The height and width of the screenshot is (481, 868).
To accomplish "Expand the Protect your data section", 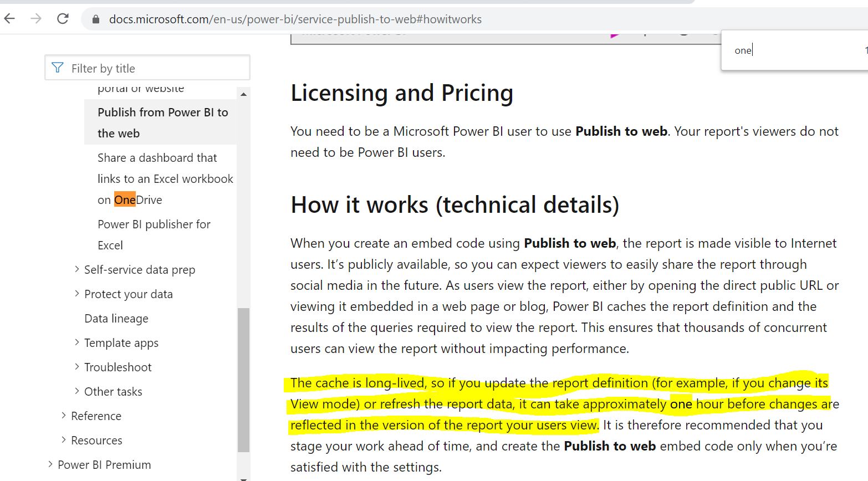I will click(129, 294).
